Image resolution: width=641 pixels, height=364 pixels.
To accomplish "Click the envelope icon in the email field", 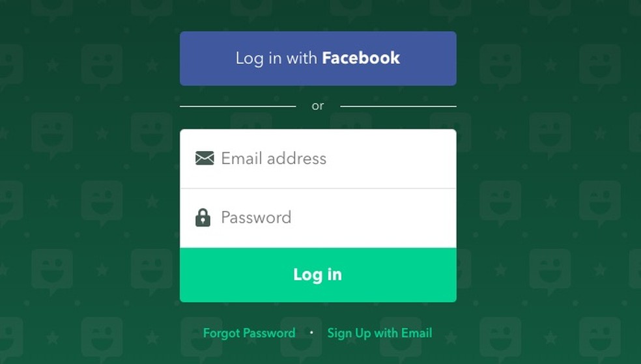I will pos(205,158).
